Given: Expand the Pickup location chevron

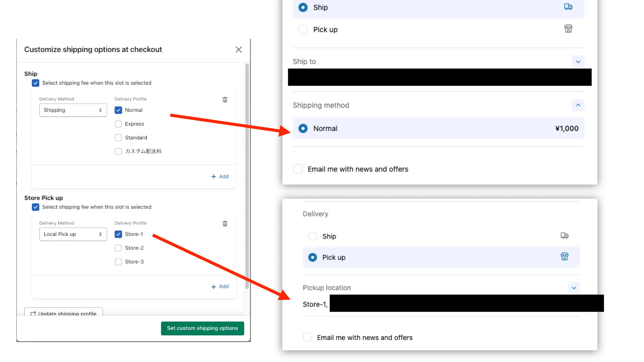Looking at the screenshot, I should click(x=574, y=288).
